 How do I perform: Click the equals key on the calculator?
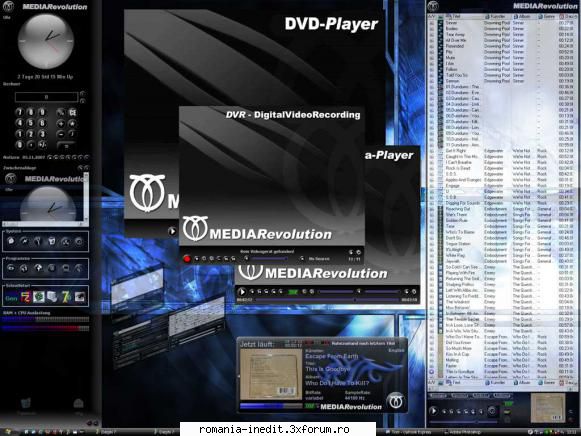(x=66, y=146)
